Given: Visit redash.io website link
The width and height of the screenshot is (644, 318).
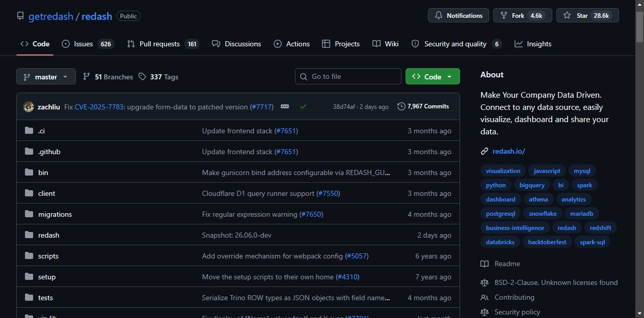Looking at the screenshot, I should [508, 151].
